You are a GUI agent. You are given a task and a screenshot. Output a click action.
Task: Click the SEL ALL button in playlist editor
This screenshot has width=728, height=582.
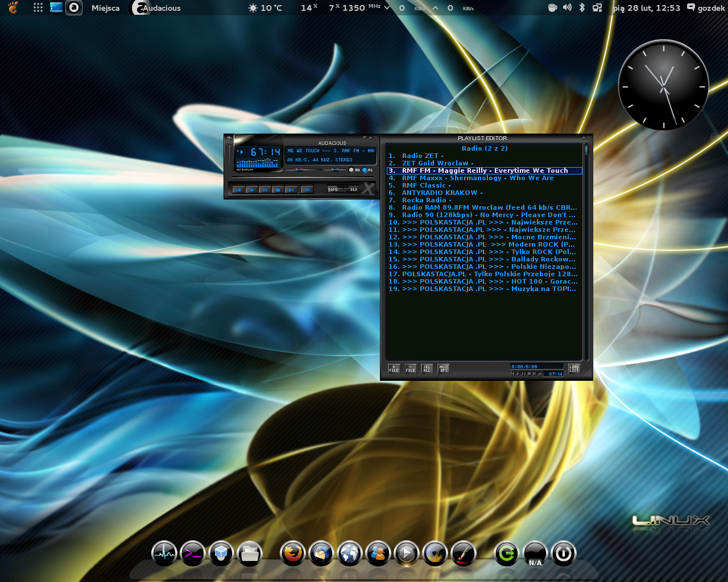pyautogui.click(x=427, y=368)
